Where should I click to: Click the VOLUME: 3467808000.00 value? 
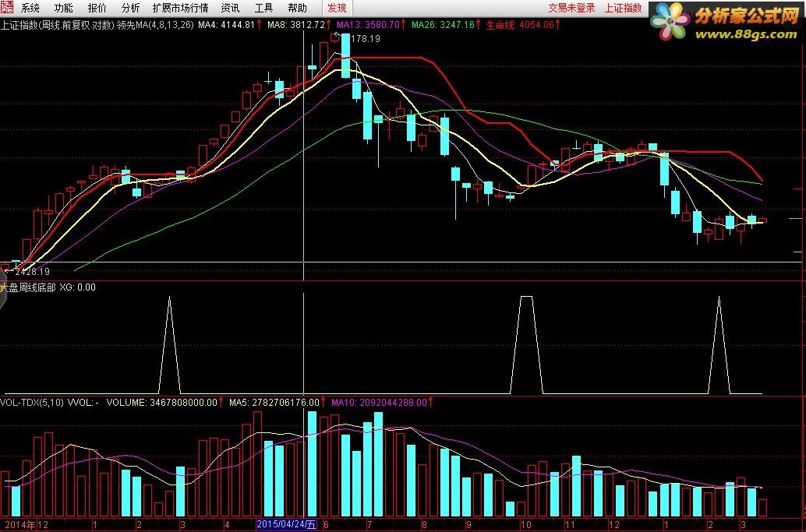coord(162,403)
